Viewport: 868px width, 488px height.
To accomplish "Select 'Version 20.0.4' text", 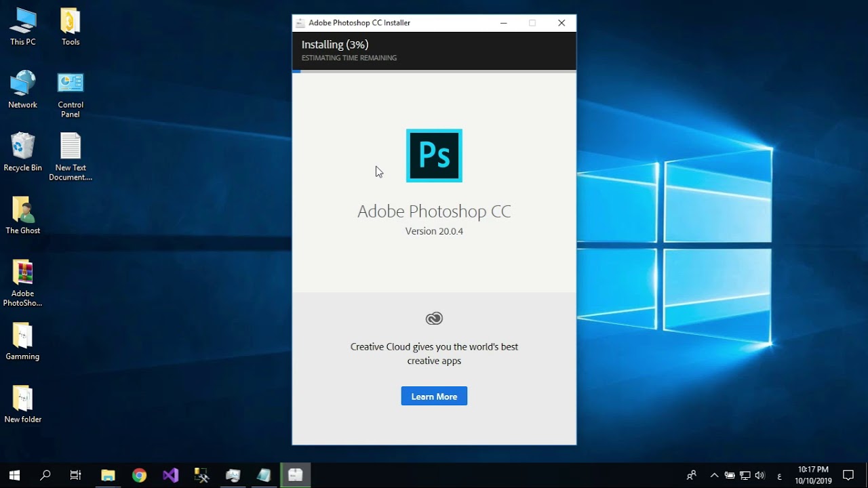I will click(x=434, y=231).
